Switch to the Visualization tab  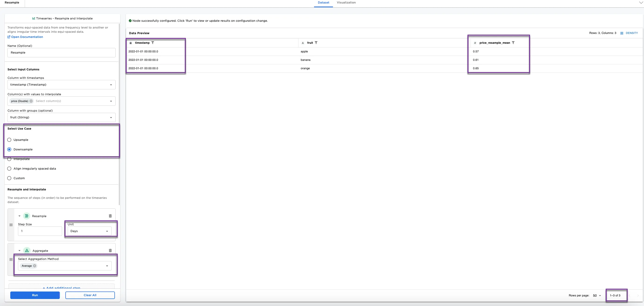tap(346, 3)
